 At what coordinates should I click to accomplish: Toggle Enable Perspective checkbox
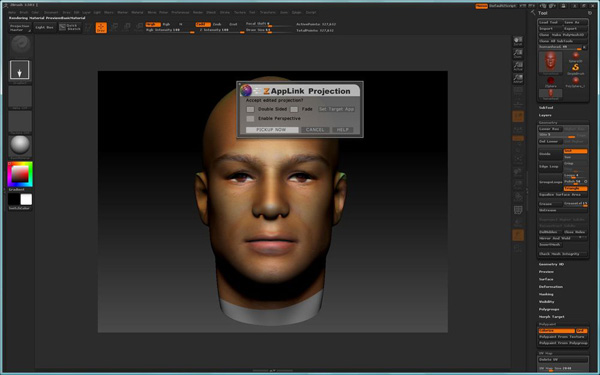250,119
